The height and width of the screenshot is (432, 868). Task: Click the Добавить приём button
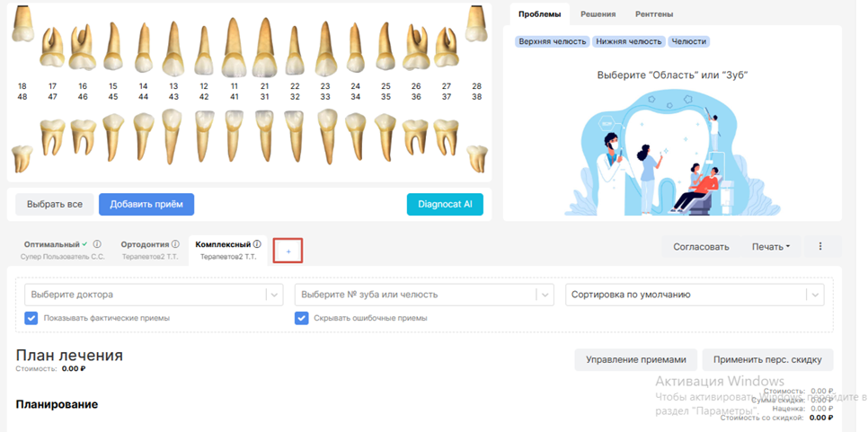click(146, 204)
